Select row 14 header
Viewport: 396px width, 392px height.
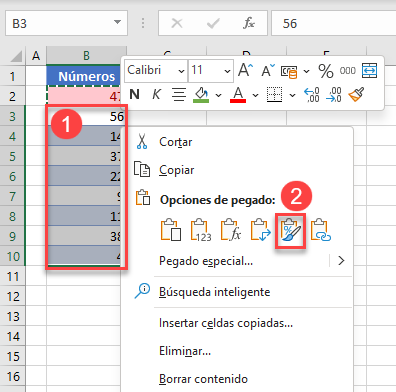click(x=12, y=336)
